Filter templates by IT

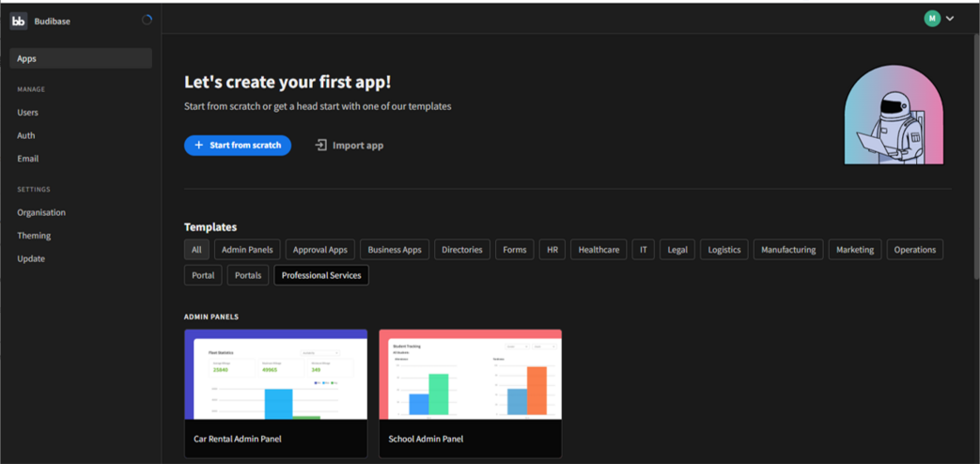(643, 250)
